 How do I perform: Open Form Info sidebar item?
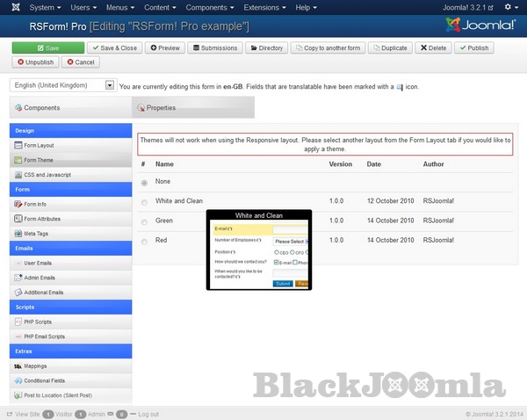(x=35, y=204)
